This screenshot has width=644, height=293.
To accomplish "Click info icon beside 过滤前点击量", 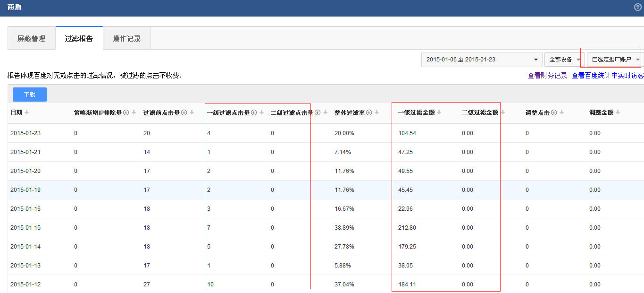I will pyautogui.click(x=184, y=112).
